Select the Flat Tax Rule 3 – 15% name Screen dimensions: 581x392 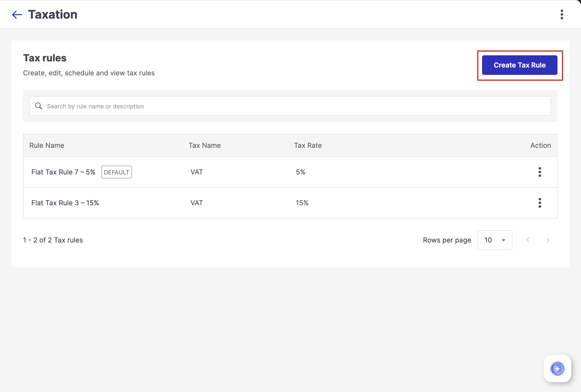65,203
